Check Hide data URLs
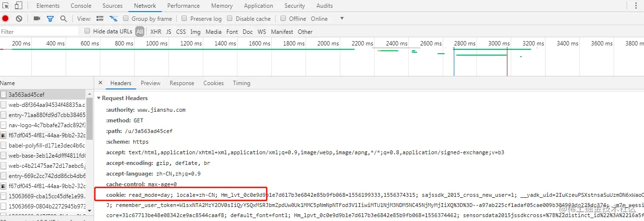This screenshot has height=221, width=644. coord(87,31)
